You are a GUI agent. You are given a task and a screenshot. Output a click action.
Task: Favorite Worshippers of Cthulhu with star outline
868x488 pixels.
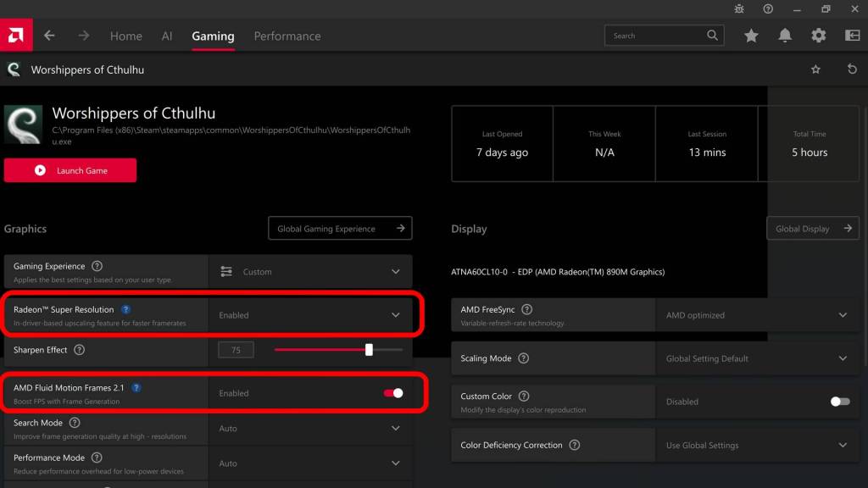815,69
